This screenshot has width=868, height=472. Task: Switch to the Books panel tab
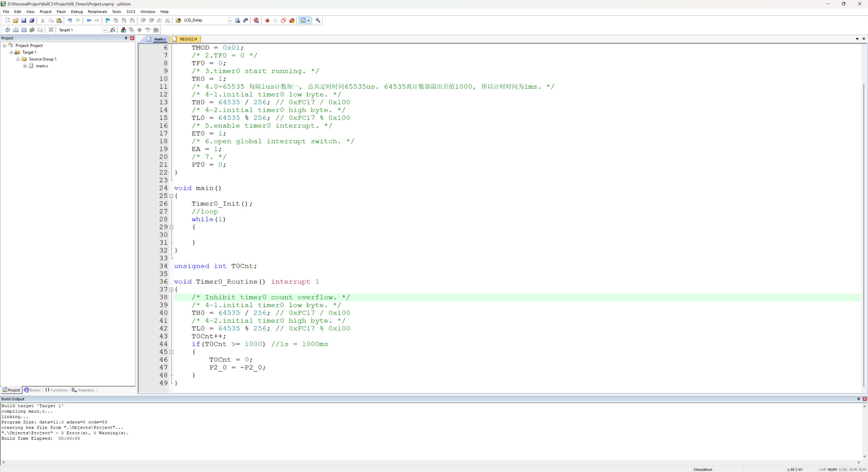click(x=32, y=390)
